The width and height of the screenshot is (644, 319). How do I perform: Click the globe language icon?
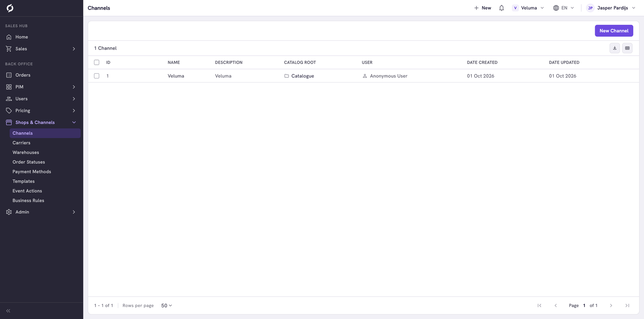click(x=556, y=8)
